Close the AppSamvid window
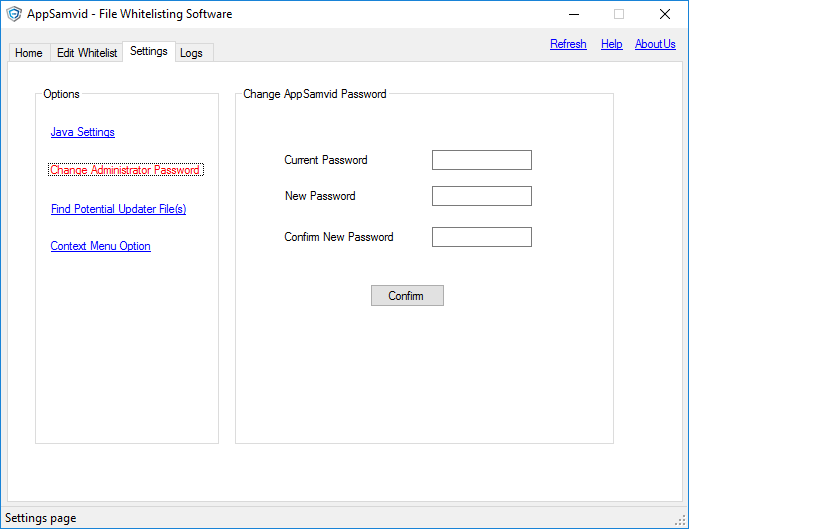Image resolution: width=819 pixels, height=529 pixels. pos(664,14)
